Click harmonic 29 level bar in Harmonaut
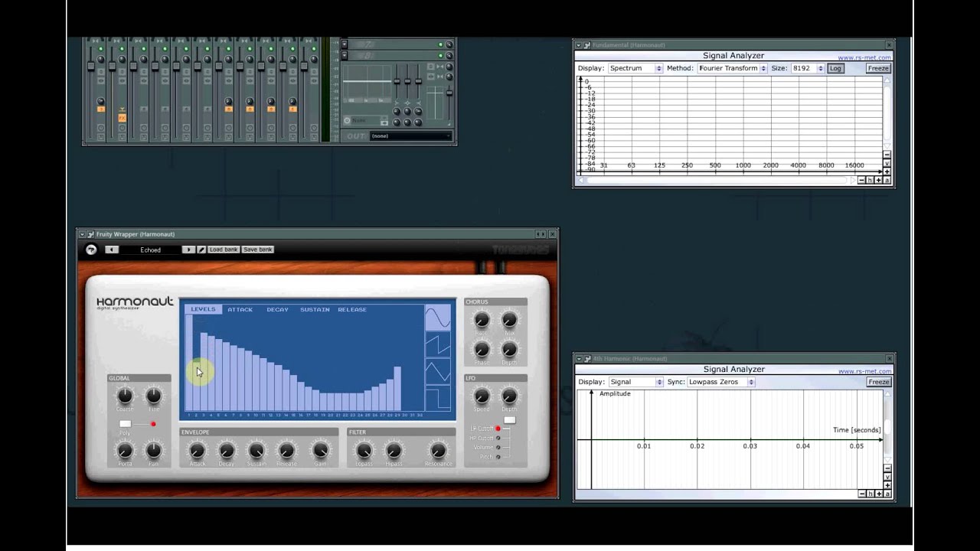980x551 pixels. click(x=397, y=389)
